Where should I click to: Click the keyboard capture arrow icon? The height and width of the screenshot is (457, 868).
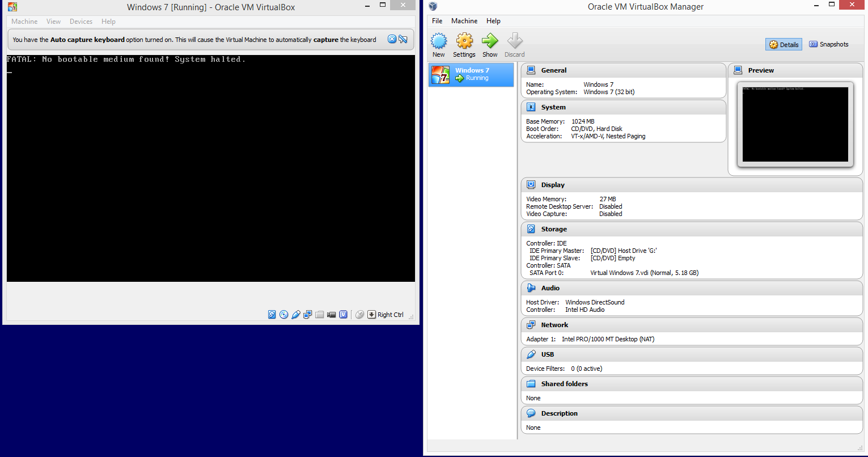(x=372, y=314)
